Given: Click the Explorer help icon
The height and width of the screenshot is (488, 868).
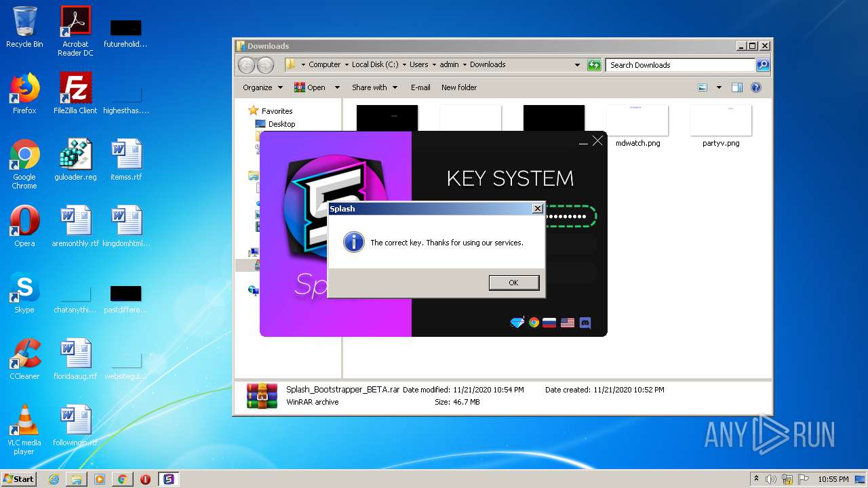Looking at the screenshot, I should pos(756,87).
